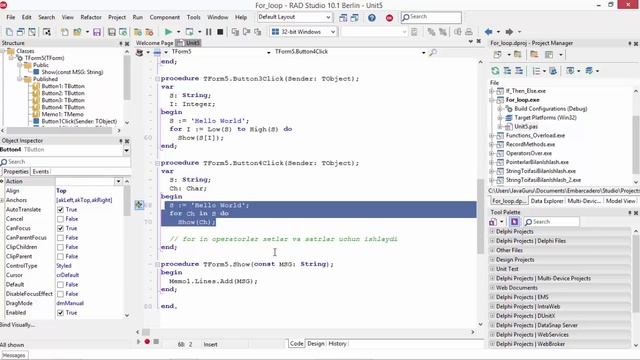Click the Add file to project icon

point(138,32)
